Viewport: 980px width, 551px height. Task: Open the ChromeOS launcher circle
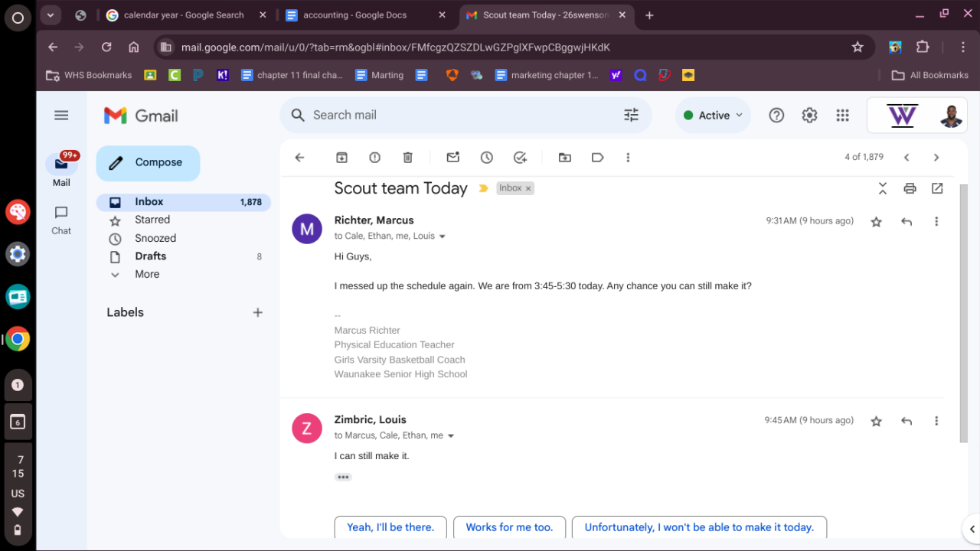point(18,18)
